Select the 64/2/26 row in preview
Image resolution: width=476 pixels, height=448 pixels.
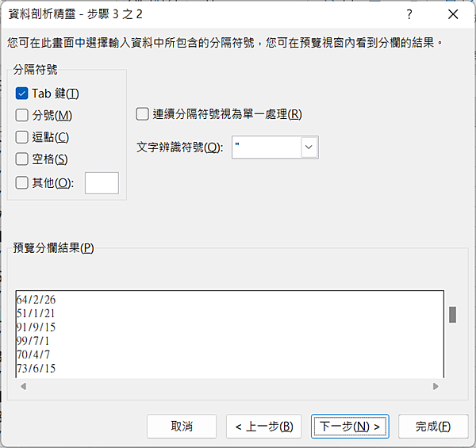tap(36, 299)
